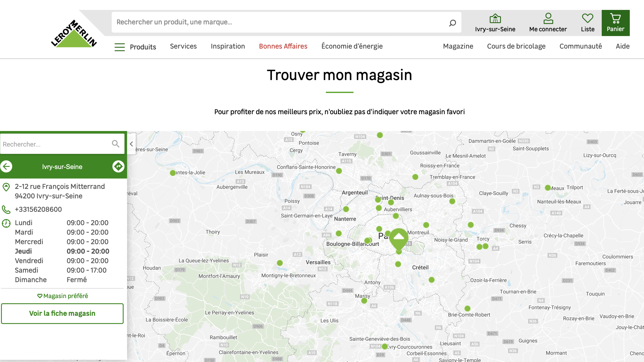This screenshot has height=362, width=644.
Task: Select the store marker near Aulnay-sous-Bois
Action: [452, 201]
